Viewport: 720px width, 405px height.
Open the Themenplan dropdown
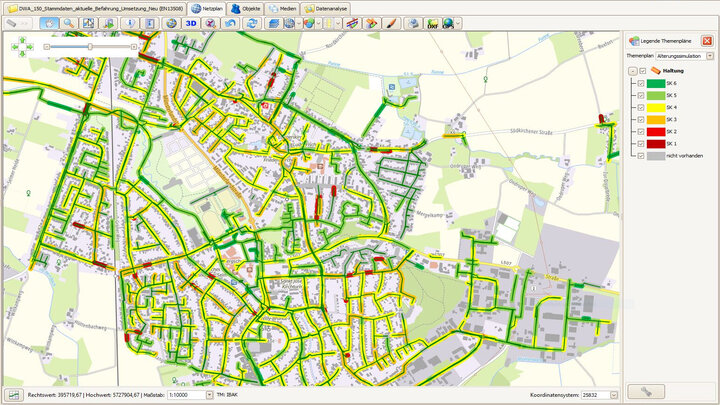709,56
